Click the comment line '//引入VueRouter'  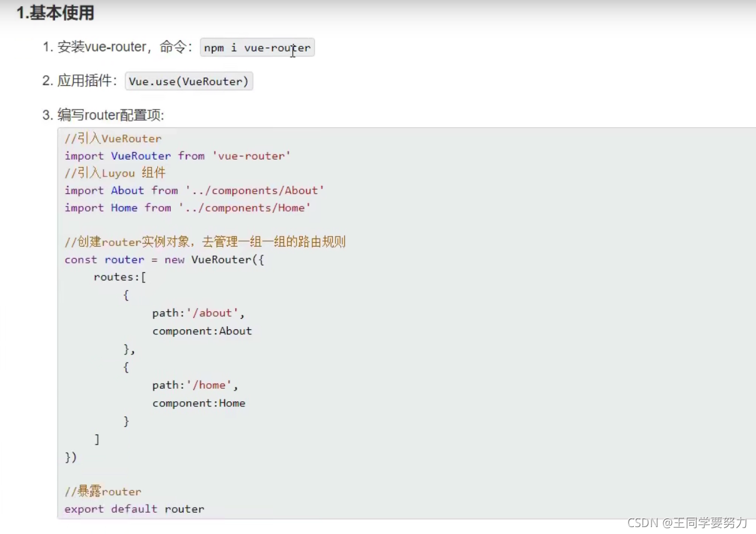pyautogui.click(x=113, y=138)
